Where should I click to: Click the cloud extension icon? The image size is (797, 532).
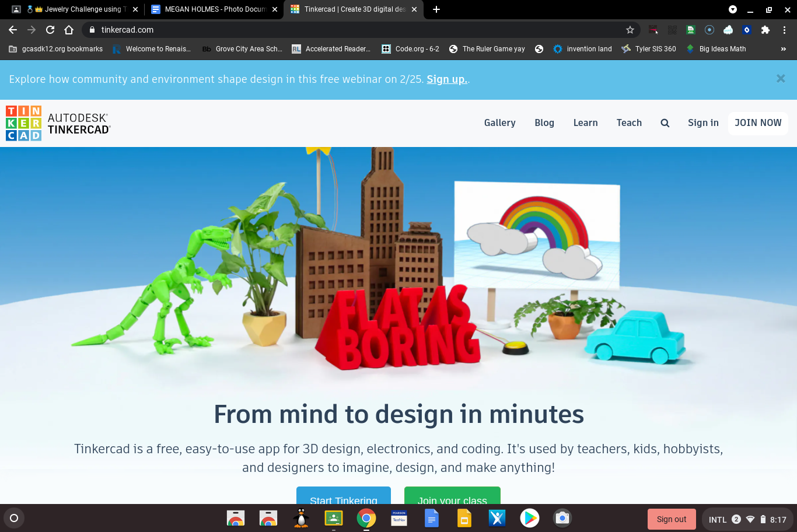pyautogui.click(x=728, y=30)
